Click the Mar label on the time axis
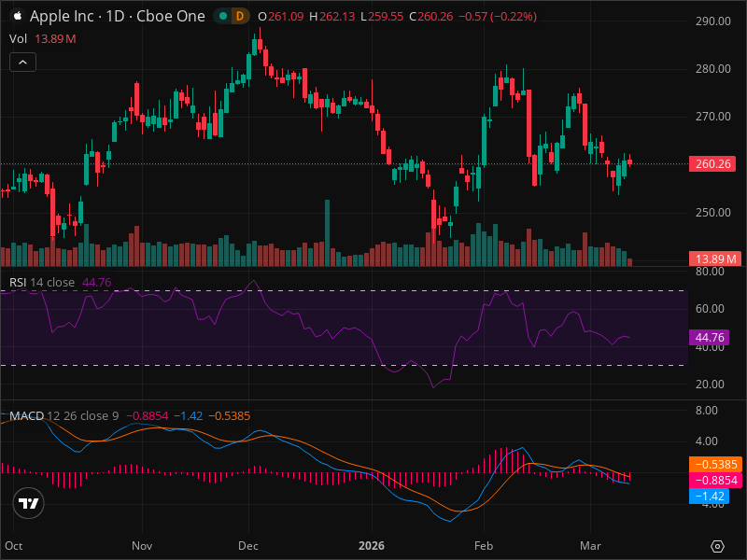The width and height of the screenshot is (747, 560). pyautogui.click(x=590, y=546)
